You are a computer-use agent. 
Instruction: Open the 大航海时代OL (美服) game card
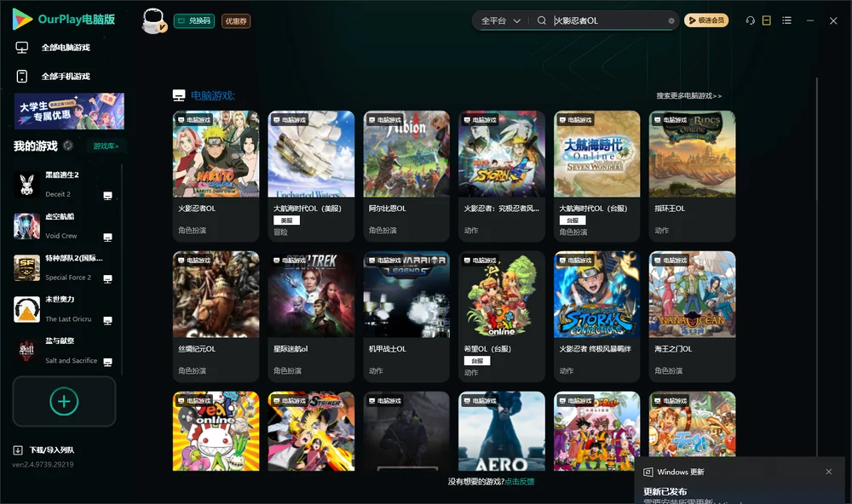311,176
